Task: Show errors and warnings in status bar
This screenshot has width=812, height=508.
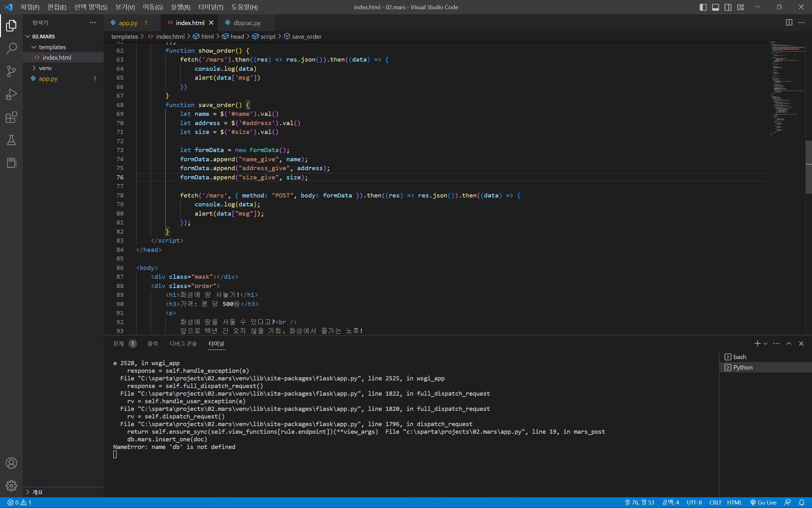Action: pos(19,502)
